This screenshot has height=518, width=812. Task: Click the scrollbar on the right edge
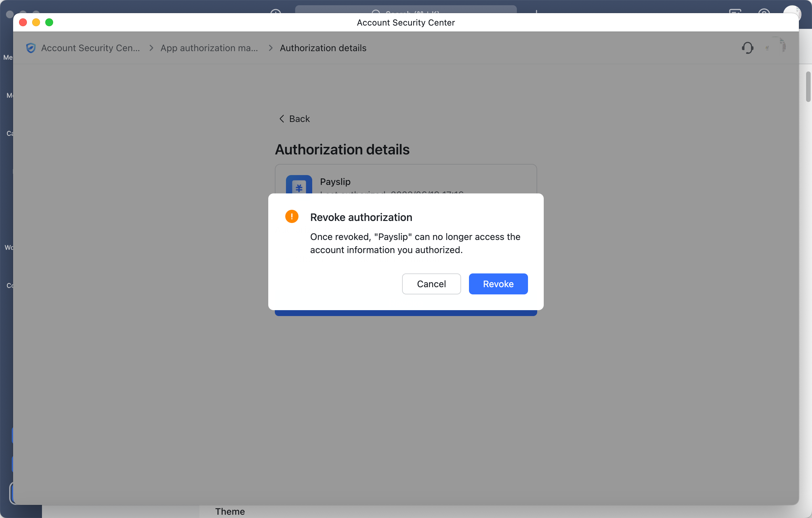(x=808, y=87)
